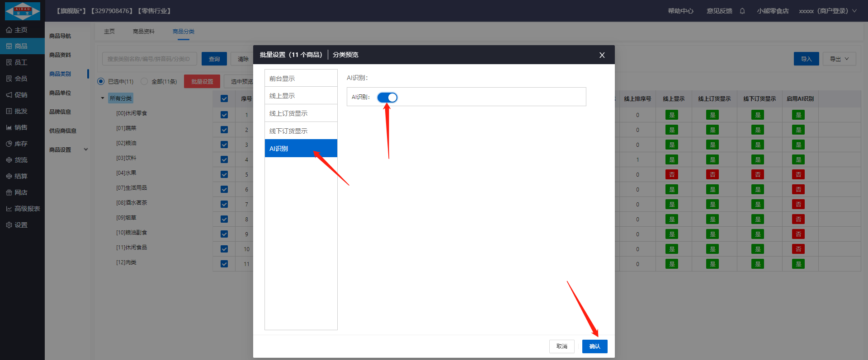Viewport: 868px width, 360px height.
Task: Toggle the select-all header checkbox
Action: click(224, 98)
